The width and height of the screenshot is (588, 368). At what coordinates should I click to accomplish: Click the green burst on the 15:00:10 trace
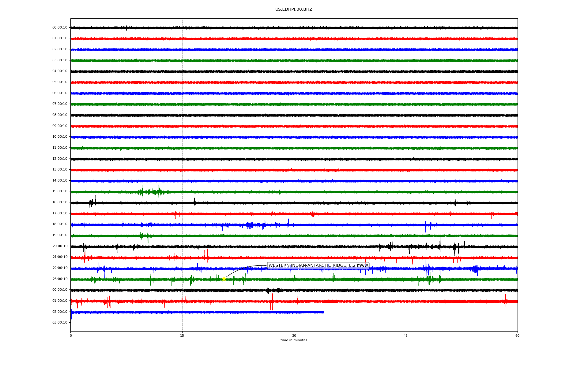click(x=151, y=192)
